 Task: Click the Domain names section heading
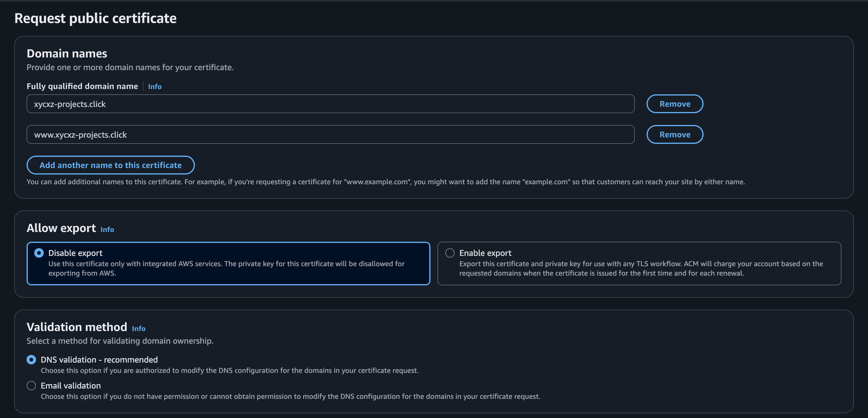pos(66,53)
